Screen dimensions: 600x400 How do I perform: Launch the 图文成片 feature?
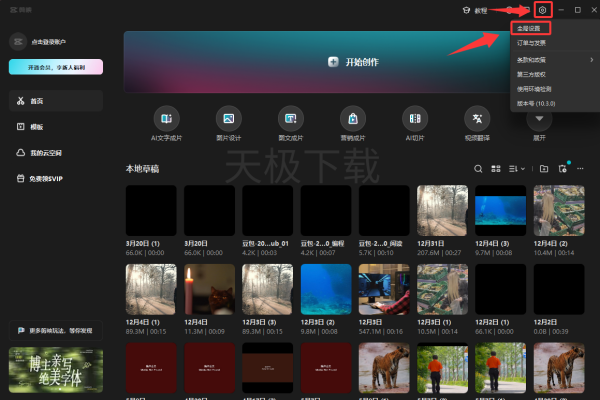(x=289, y=117)
